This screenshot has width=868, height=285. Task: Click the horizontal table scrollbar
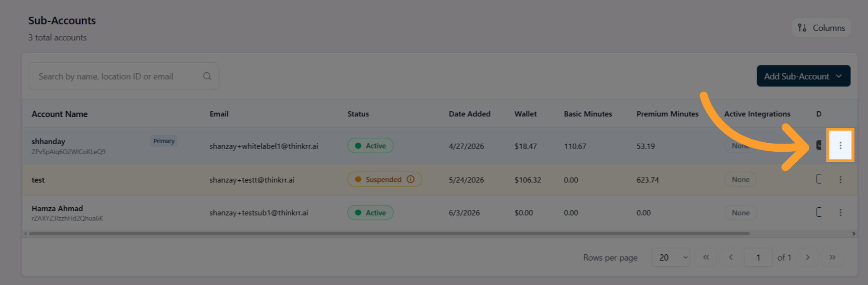389,234
